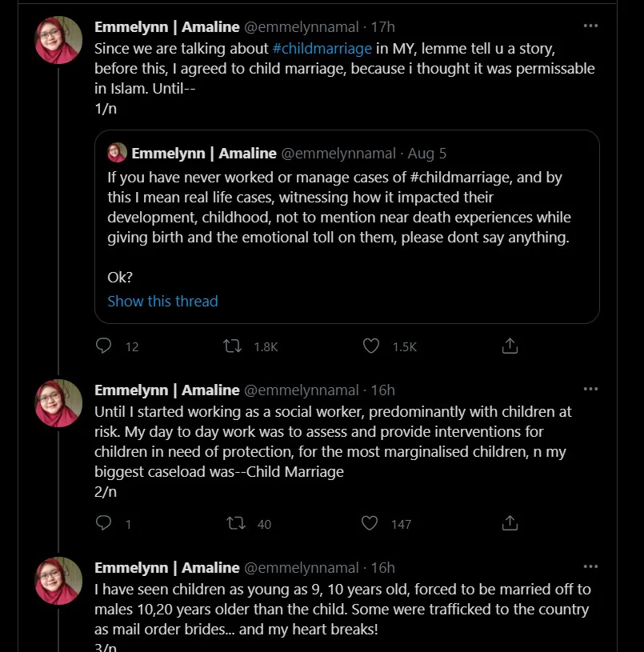
Task: Retweet the 2/n tweet with 40 retweets
Action: (236, 523)
